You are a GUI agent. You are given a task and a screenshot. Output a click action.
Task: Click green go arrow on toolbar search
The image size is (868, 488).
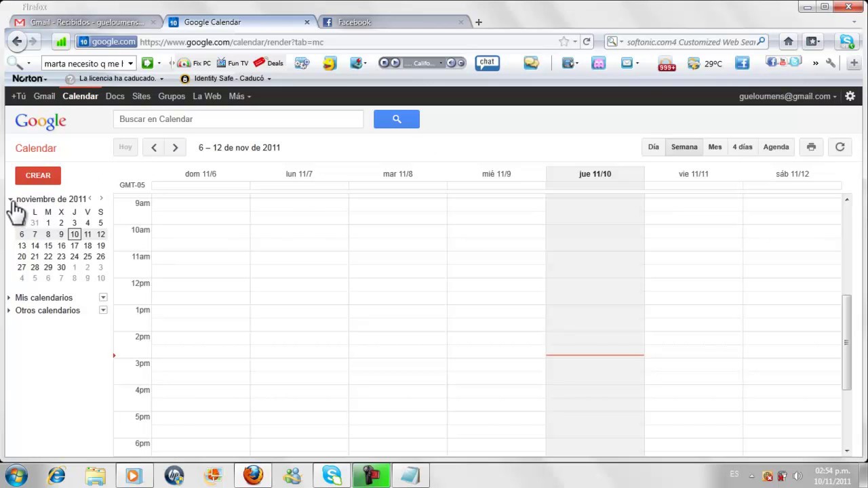pyautogui.click(x=147, y=63)
